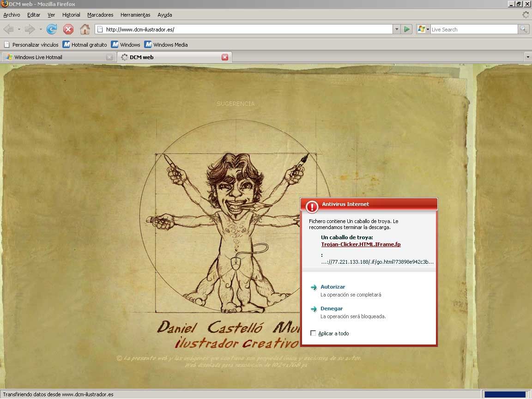The image size is (532, 399).
Task: Click the page icon in address bar
Action: click(100, 30)
